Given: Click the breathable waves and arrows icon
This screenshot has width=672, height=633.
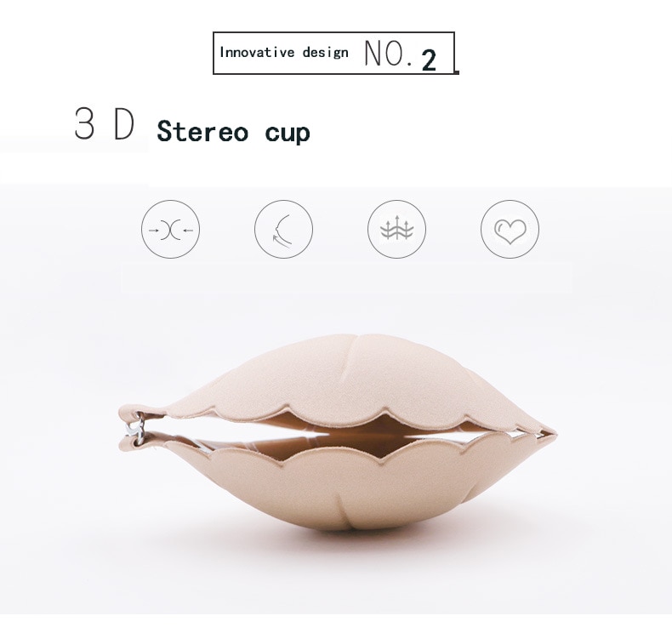Looking at the screenshot, I should (x=397, y=229).
